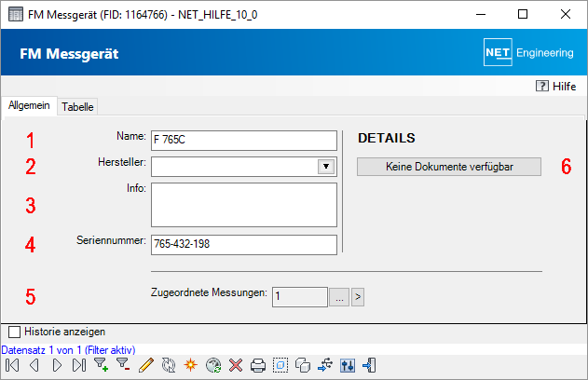Click the exit door arrow icon
This screenshot has width=588, height=380.
click(x=369, y=365)
